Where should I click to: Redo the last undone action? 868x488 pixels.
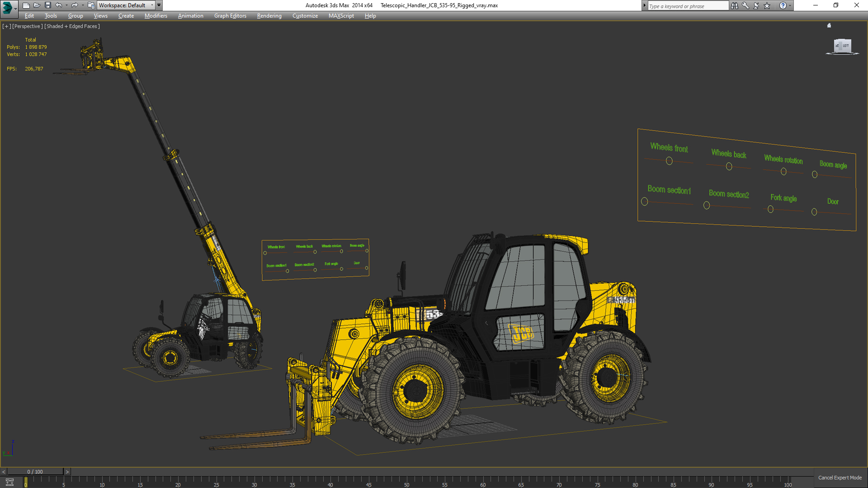coord(75,5)
